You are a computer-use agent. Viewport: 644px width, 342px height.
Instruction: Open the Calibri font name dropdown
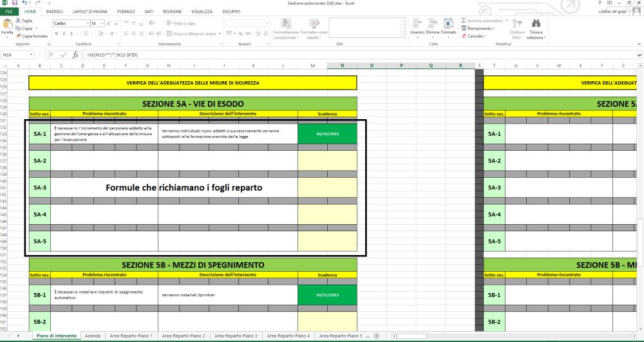87,23
